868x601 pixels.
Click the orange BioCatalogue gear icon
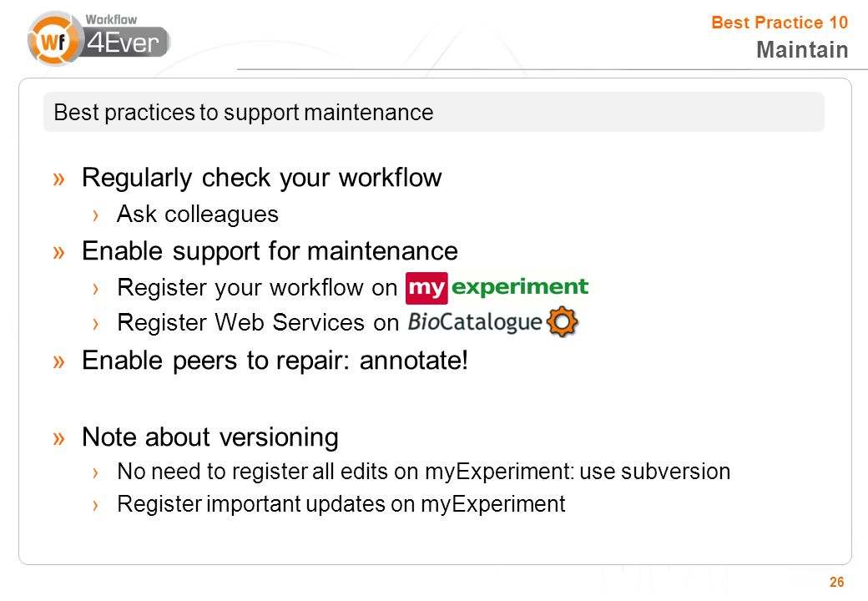[562, 321]
